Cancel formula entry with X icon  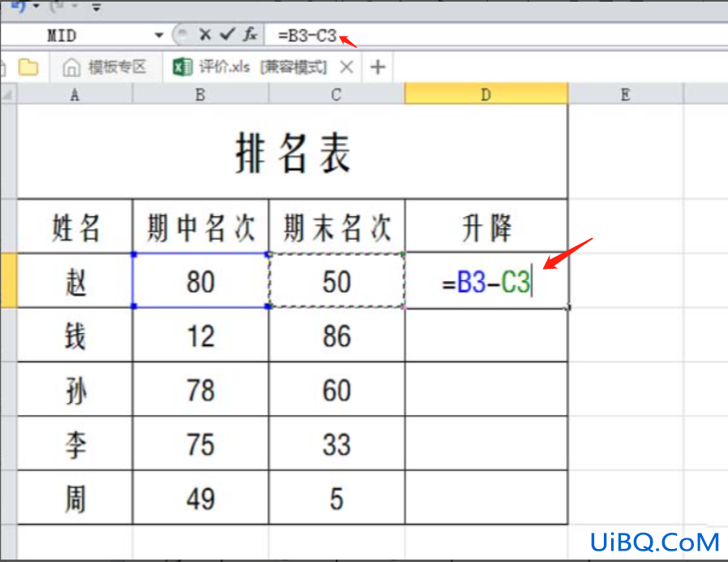pyautogui.click(x=205, y=34)
